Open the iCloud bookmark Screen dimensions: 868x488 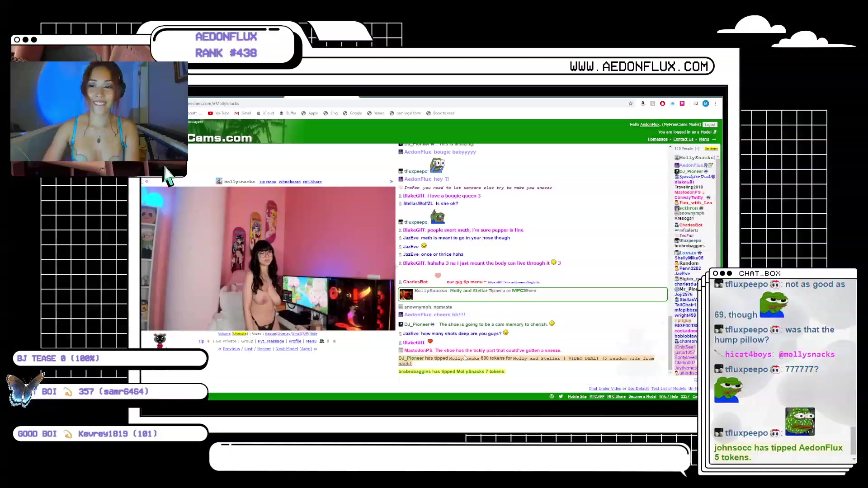(x=265, y=113)
